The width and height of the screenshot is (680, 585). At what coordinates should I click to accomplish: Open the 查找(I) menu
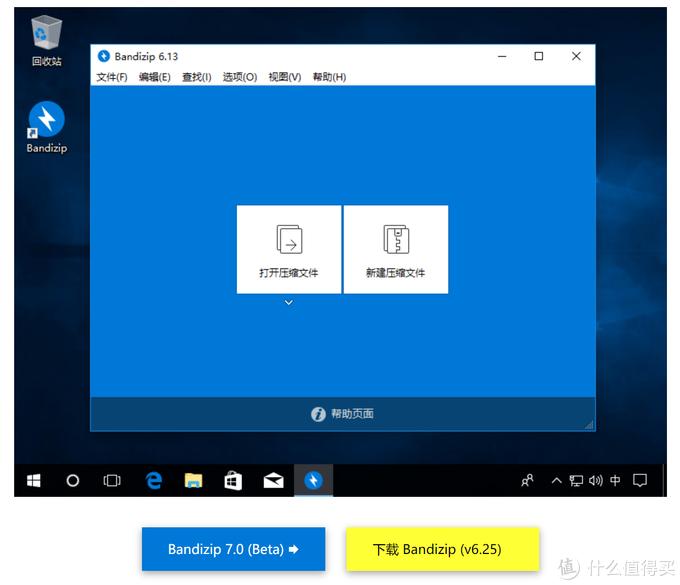click(x=196, y=77)
